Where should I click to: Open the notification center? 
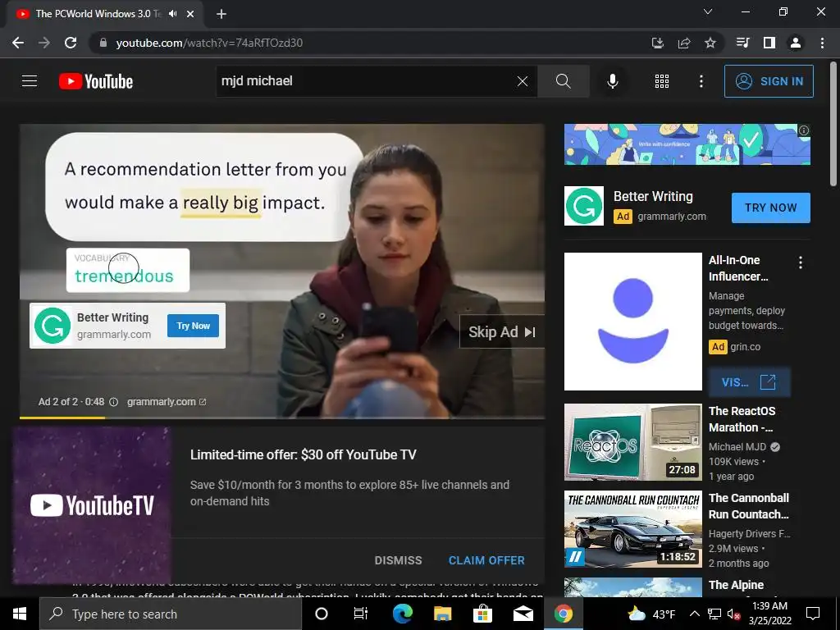point(813,613)
